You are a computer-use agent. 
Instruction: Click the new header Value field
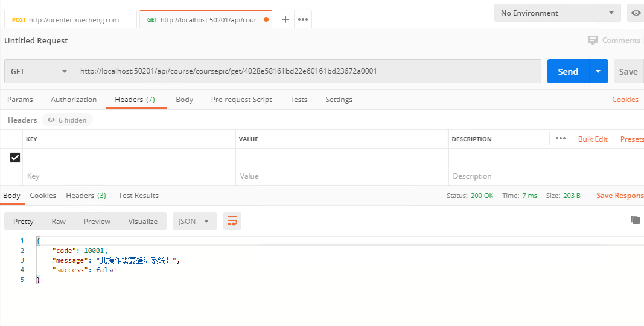342,176
